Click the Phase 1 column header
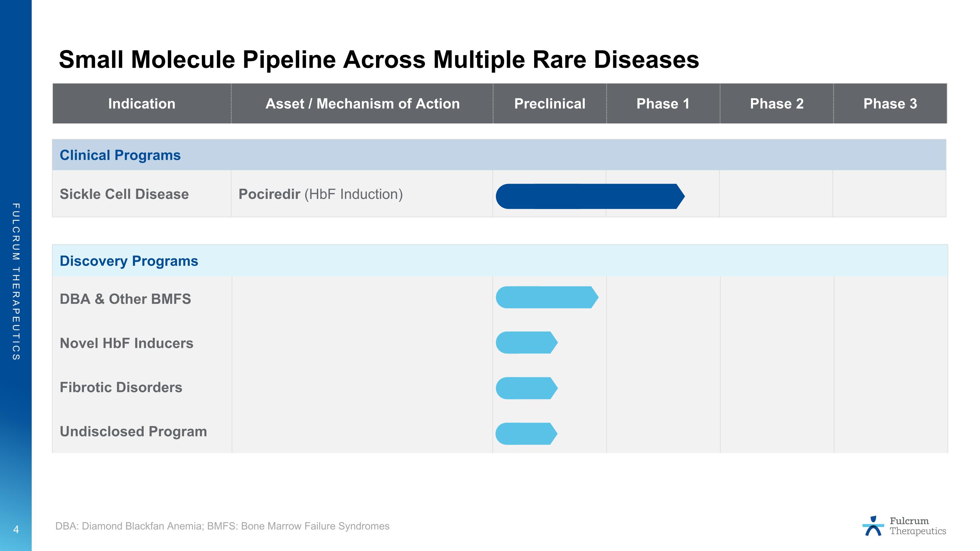The image size is (980, 551). pyautogui.click(x=663, y=104)
